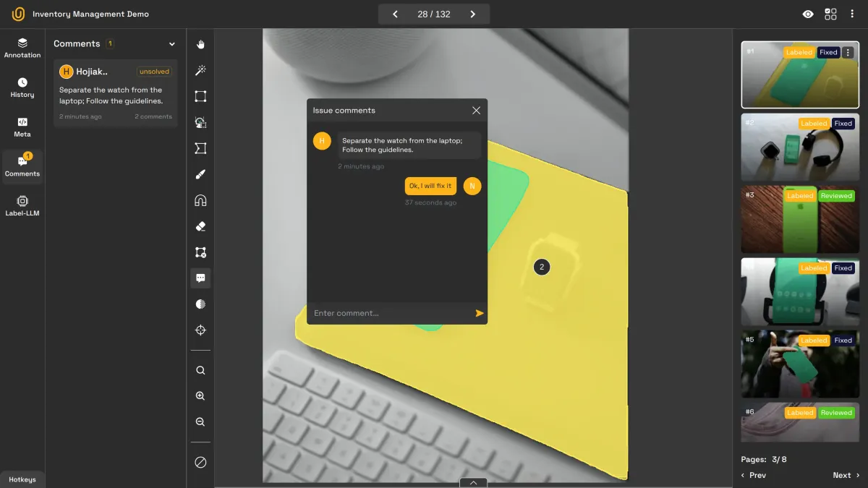
Task: Activate the magnet snapping tool
Action: (x=200, y=200)
